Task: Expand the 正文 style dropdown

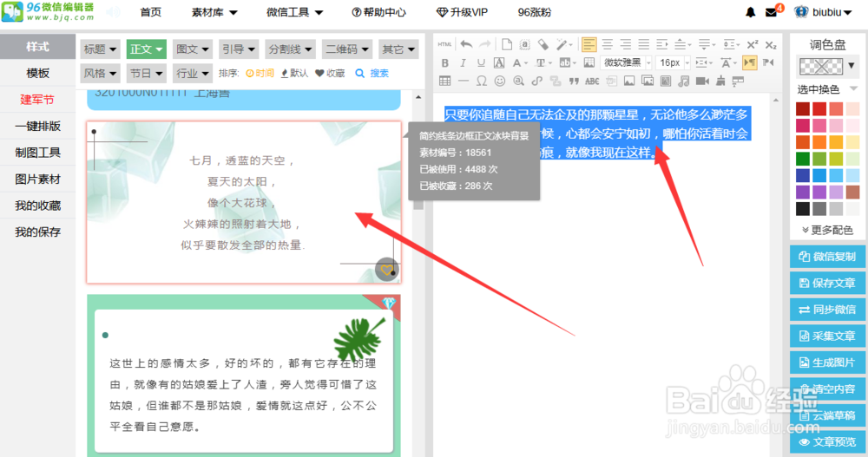Action: click(x=146, y=49)
